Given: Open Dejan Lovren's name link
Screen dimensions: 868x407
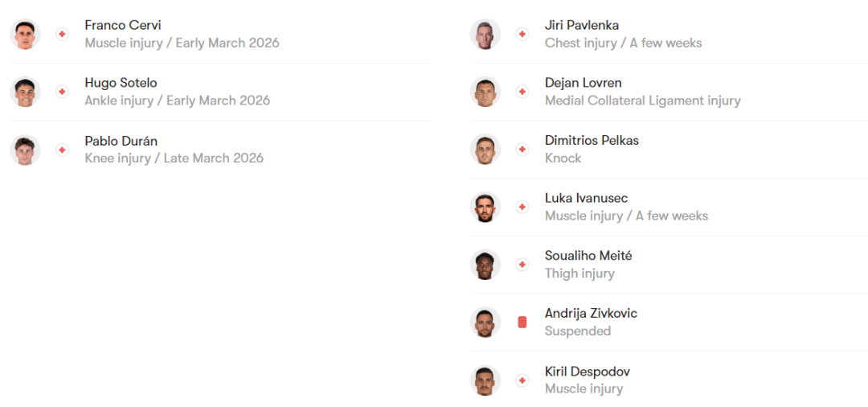Looking at the screenshot, I should [583, 83].
